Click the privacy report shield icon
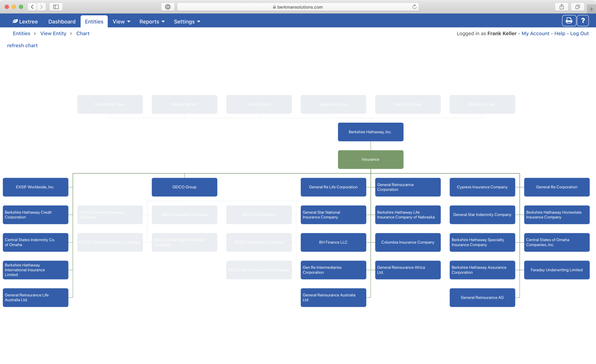Viewport: 596px width, 364px height. coord(168,7)
